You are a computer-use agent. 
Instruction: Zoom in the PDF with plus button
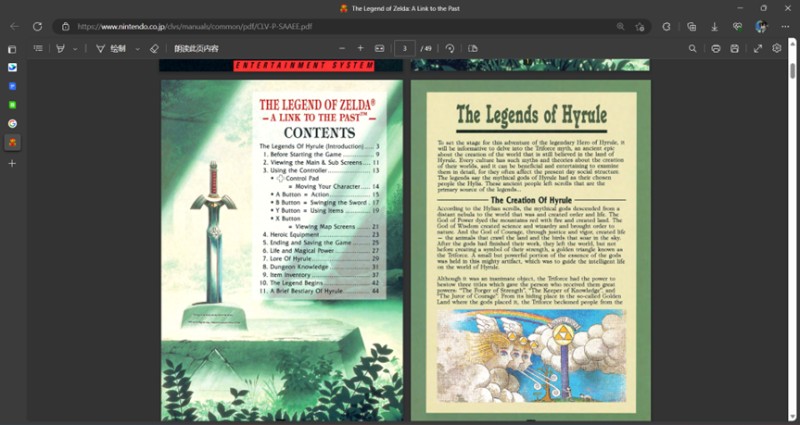point(360,48)
